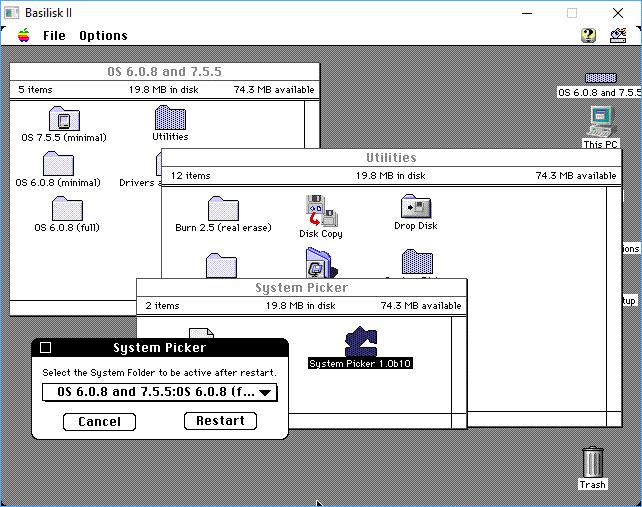Select the dotted folder icon under Drop Disk

coord(417,262)
